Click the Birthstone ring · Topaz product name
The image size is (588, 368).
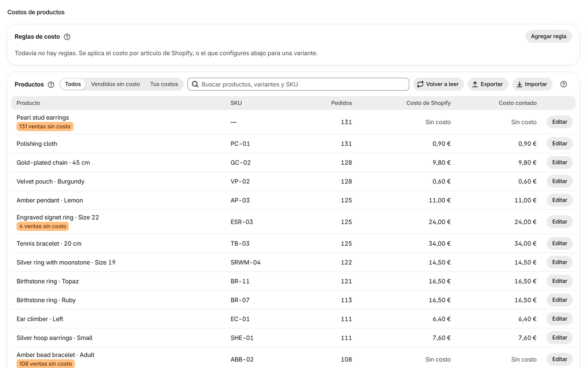(48, 281)
